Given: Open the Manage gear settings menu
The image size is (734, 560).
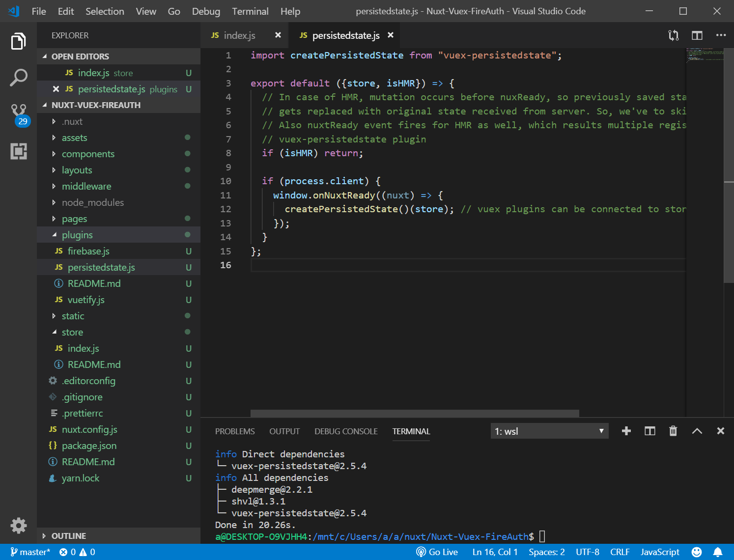Looking at the screenshot, I should (18, 526).
